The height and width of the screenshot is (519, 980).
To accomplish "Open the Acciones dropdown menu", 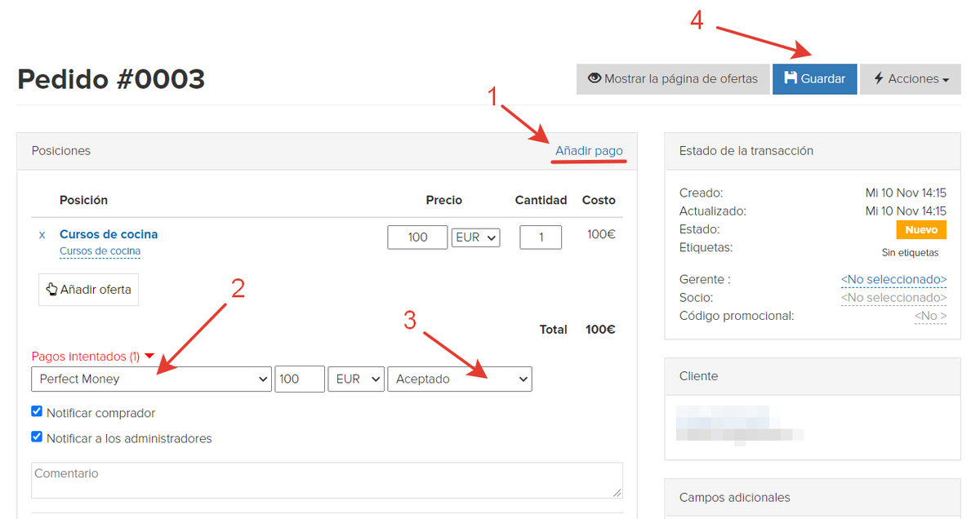I will click(x=911, y=79).
